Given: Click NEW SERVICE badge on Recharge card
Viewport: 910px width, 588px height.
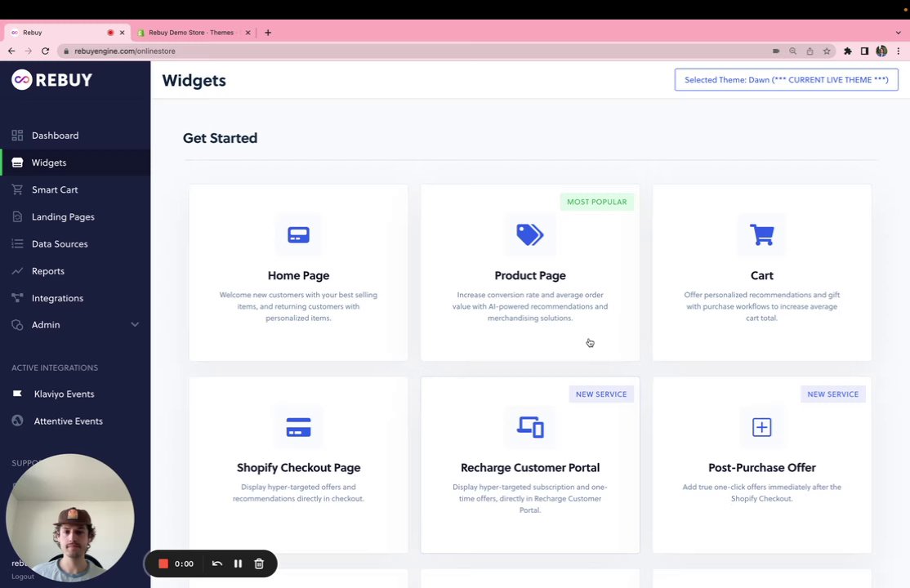Looking at the screenshot, I should (601, 394).
